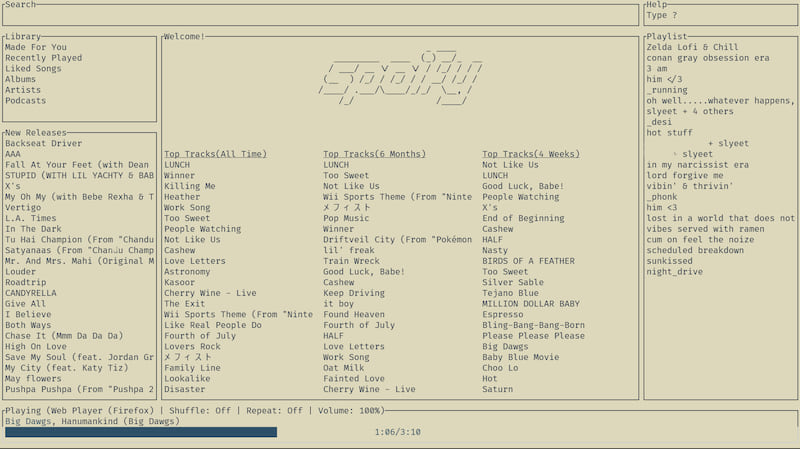Select 'Nasty' in 4 Weeks tracks
This screenshot has width=800, height=449.
[495, 251]
